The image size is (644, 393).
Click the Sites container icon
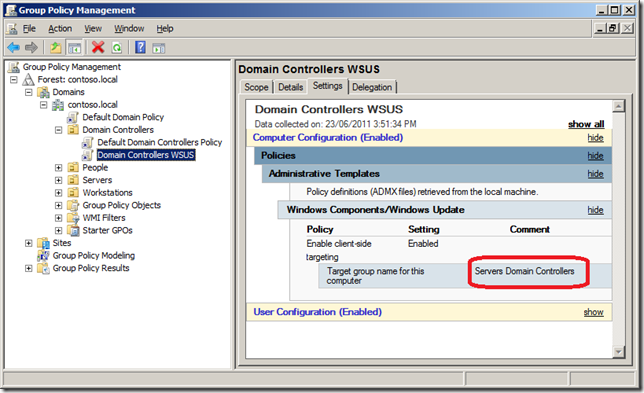pos(43,243)
